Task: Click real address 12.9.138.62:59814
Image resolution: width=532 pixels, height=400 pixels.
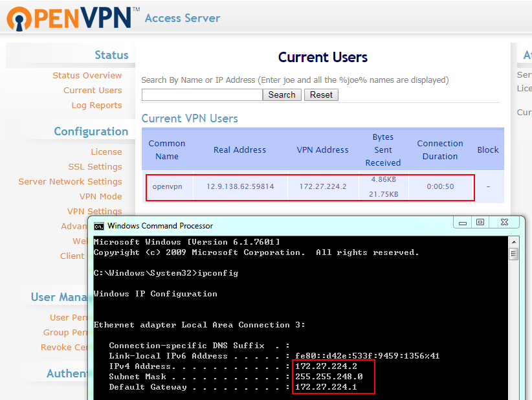Action: tap(240, 186)
